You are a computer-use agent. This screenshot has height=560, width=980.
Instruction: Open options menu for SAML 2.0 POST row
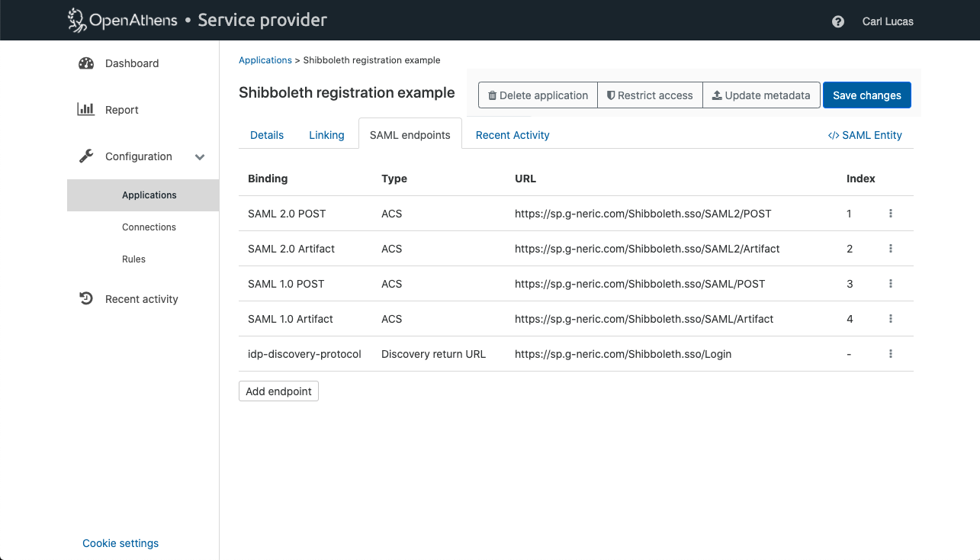point(890,214)
